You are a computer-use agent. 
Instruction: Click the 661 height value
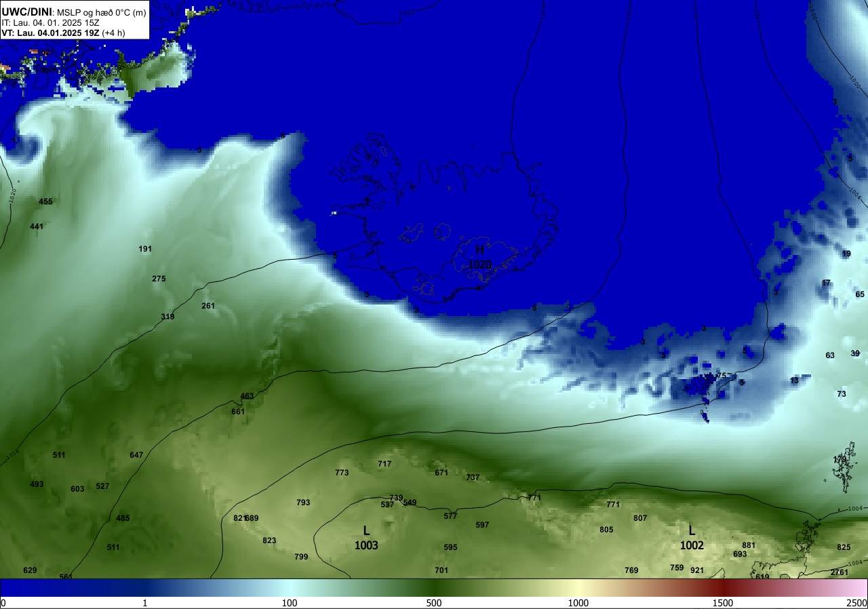[x=238, y=412]
